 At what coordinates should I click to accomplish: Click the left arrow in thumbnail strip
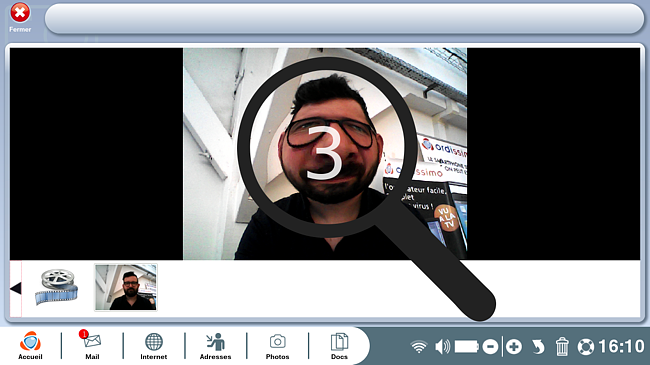[x=16, y=288]
